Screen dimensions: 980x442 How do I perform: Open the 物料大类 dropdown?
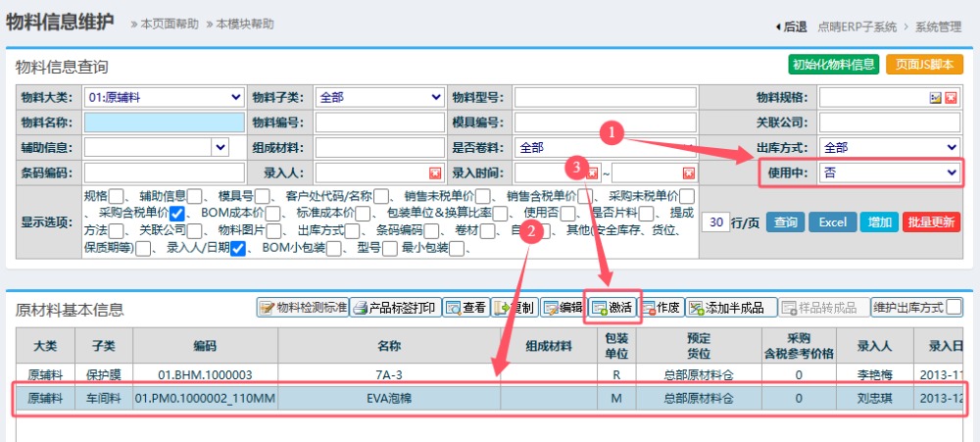point(164,97)
